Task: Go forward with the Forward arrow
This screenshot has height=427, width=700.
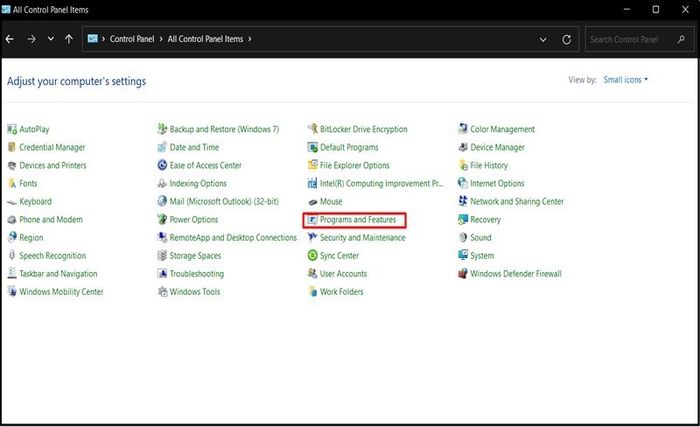Action: (x=31, y=39)
